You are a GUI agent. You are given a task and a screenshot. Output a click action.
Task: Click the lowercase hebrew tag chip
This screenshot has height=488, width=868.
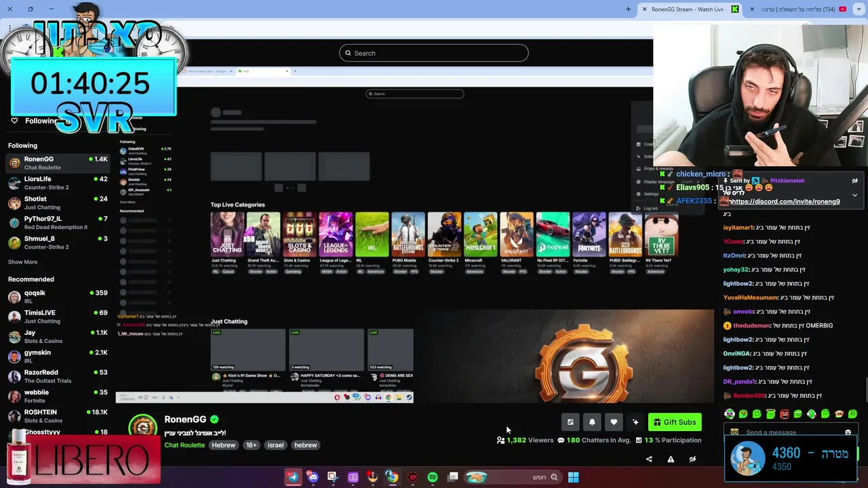(305, 445)
